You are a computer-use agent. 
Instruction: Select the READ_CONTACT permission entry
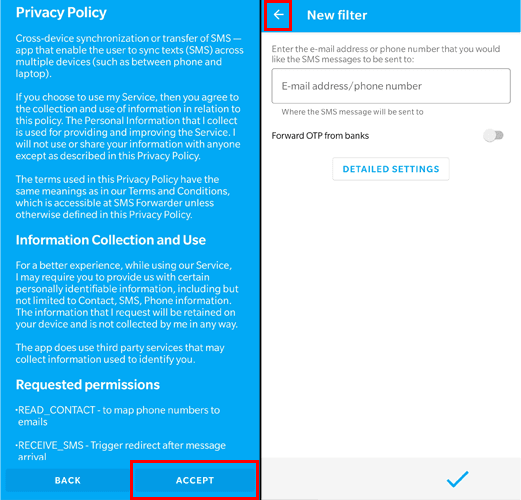[118, 416]
